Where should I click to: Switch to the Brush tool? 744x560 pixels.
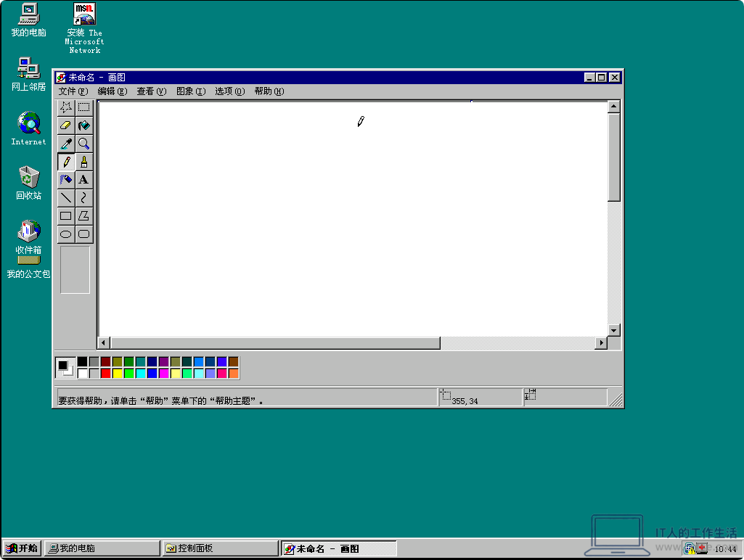84,162
